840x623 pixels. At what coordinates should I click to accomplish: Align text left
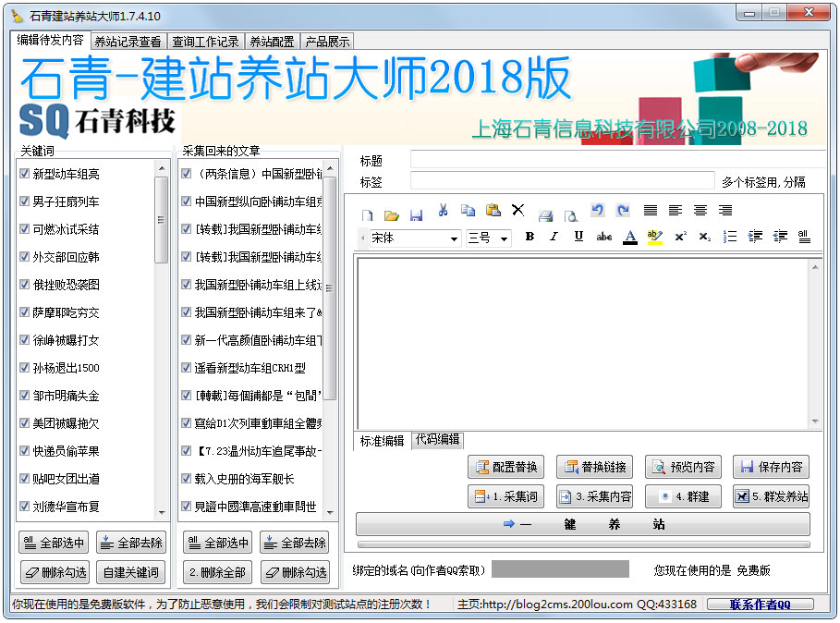tap(676, 210)
